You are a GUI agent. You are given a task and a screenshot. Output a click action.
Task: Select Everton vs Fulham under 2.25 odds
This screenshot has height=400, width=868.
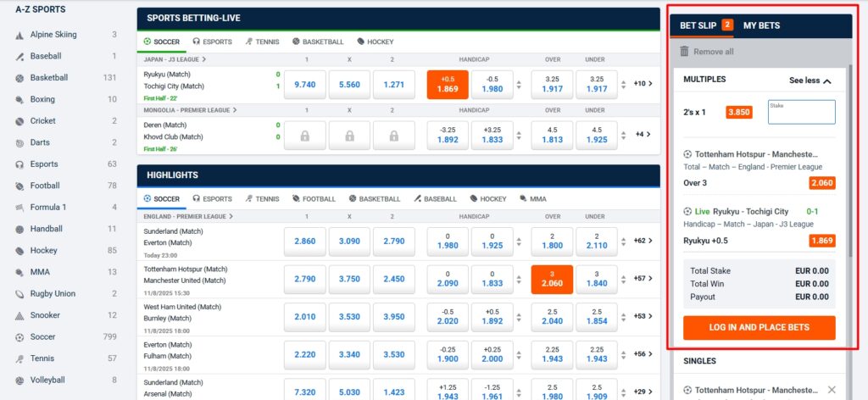pos(596,354)
